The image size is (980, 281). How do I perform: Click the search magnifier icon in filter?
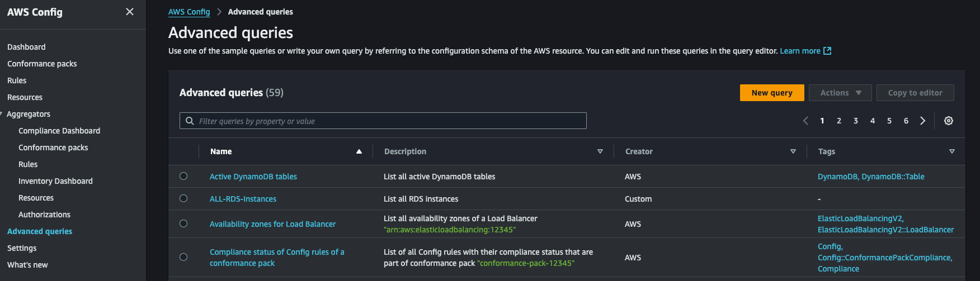coord(190,121)
